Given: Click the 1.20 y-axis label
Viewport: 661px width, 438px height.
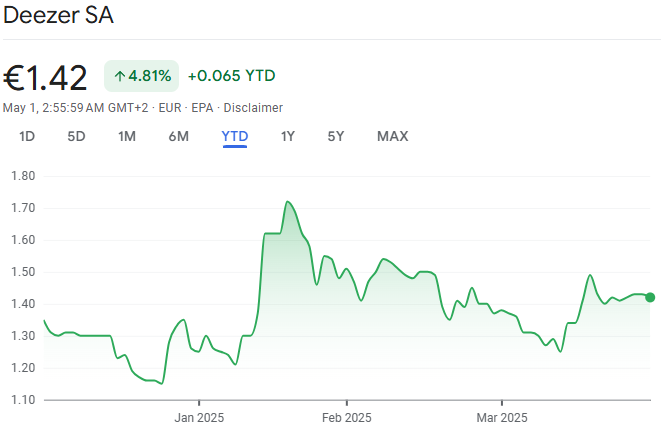Looking at the screenshot, I should click(23, 368).
